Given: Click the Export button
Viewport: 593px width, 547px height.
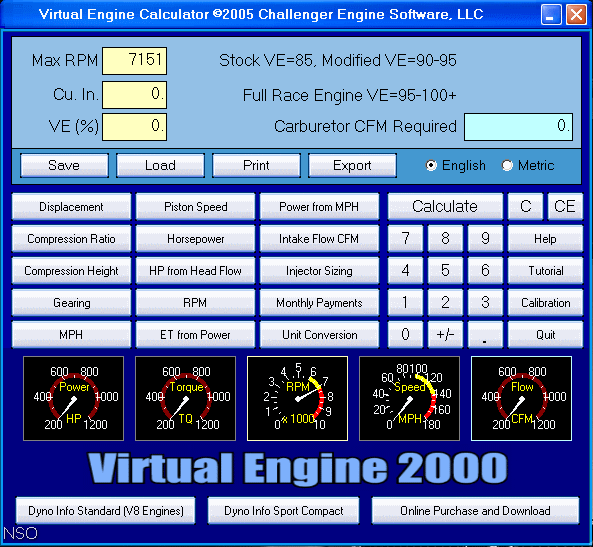Looking at the screenshot, I should click(x=352, y=165).
